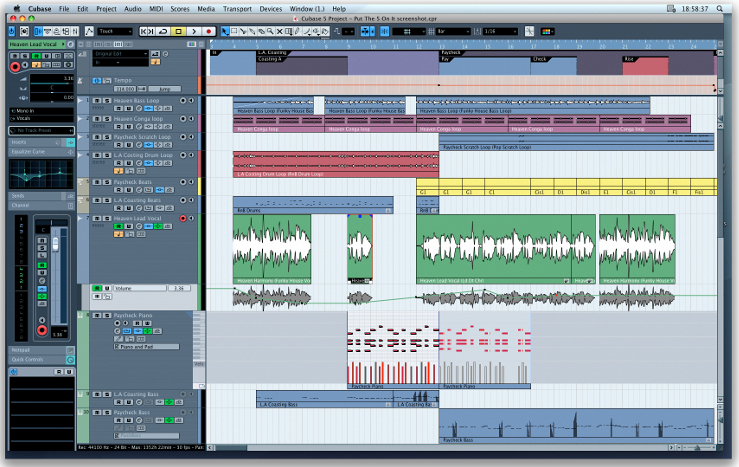This screenshot has height=467, width=739.
Task: Open Heaven Lead Vocal track name dropdown
Action: [37, 44]
